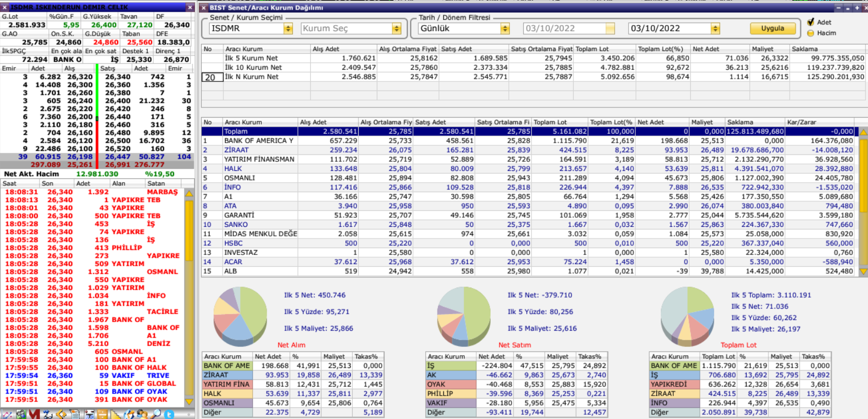
Task: Click the Toplam Lot pie chart
Action: (x=687, y=316)
